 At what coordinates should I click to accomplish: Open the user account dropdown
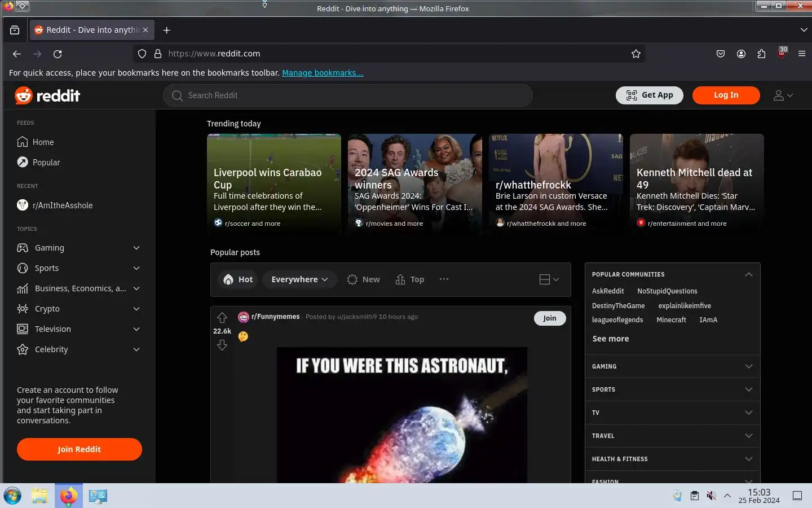783,95
